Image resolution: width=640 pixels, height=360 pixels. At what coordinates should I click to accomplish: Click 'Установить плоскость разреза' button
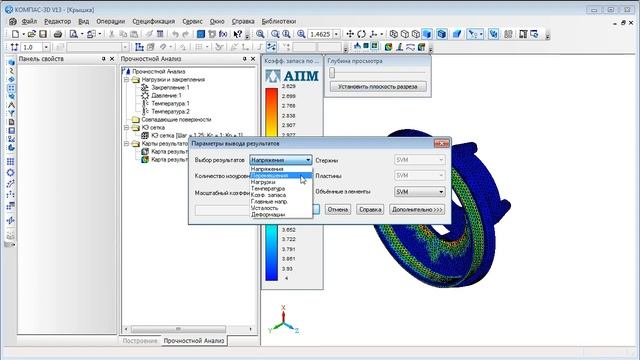pyautogui.click(x=378, y=87)
